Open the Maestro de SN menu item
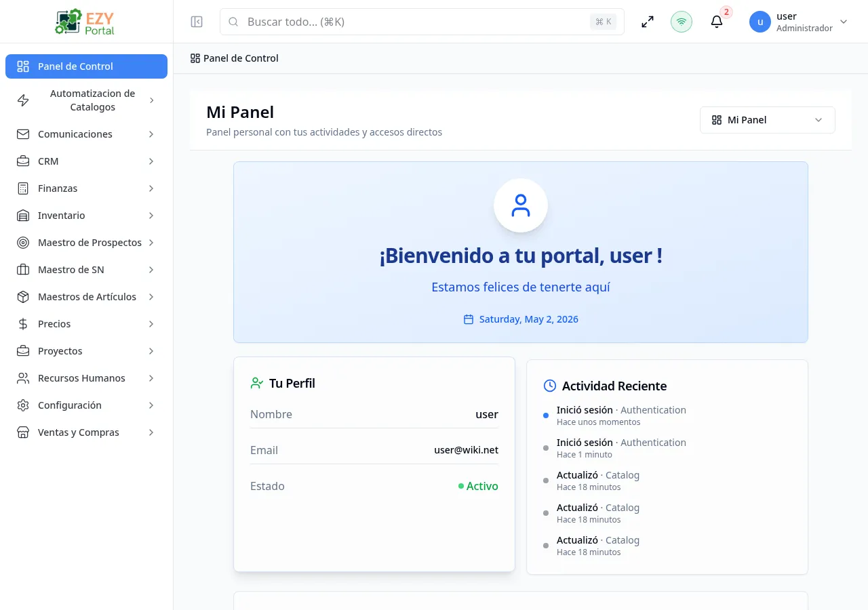The width and height of the screenshot is (868, 610). (x=86, y=270)
